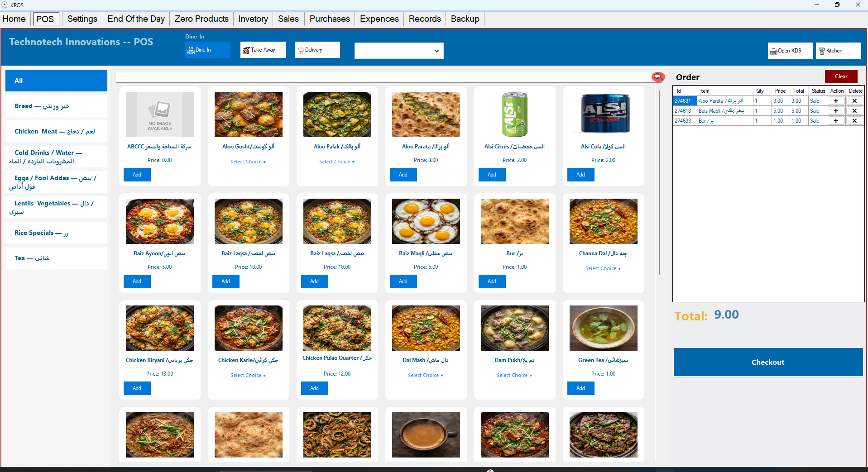868x472 pixels.
Task: Select Delivery order type
Action: 317,50
